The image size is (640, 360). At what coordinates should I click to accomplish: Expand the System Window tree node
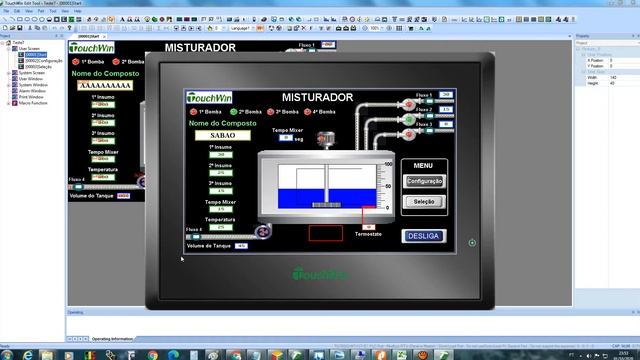pyautogui.click(x=9, y=85)
